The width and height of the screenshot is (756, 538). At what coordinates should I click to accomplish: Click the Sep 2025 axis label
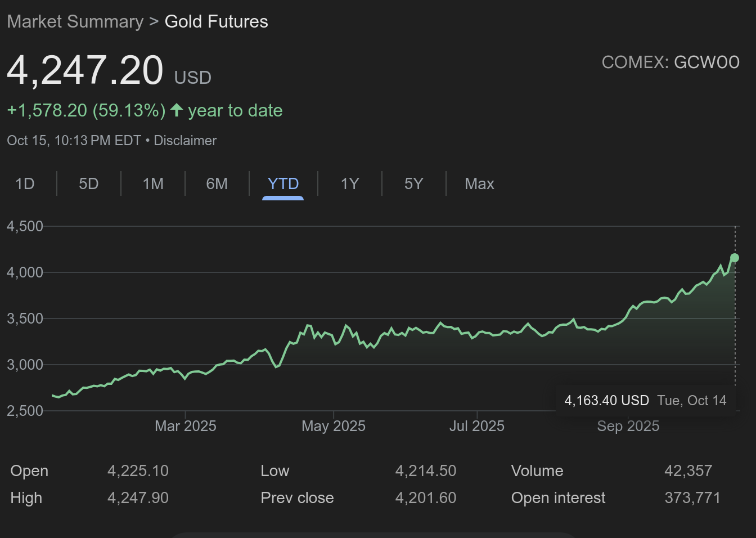pos(628,426)
